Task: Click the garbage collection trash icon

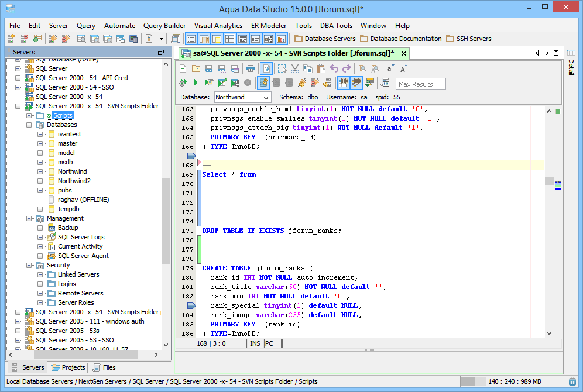Action: point(572,381)
